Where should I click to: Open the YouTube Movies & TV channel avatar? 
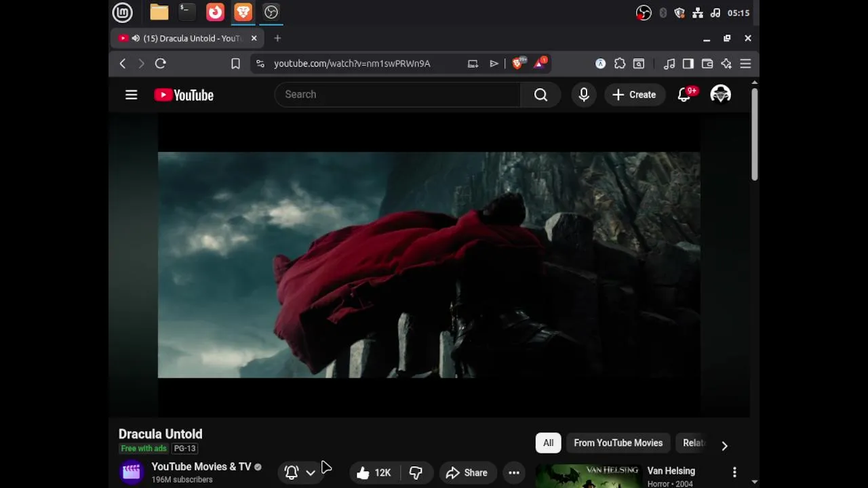click(132, 472)
